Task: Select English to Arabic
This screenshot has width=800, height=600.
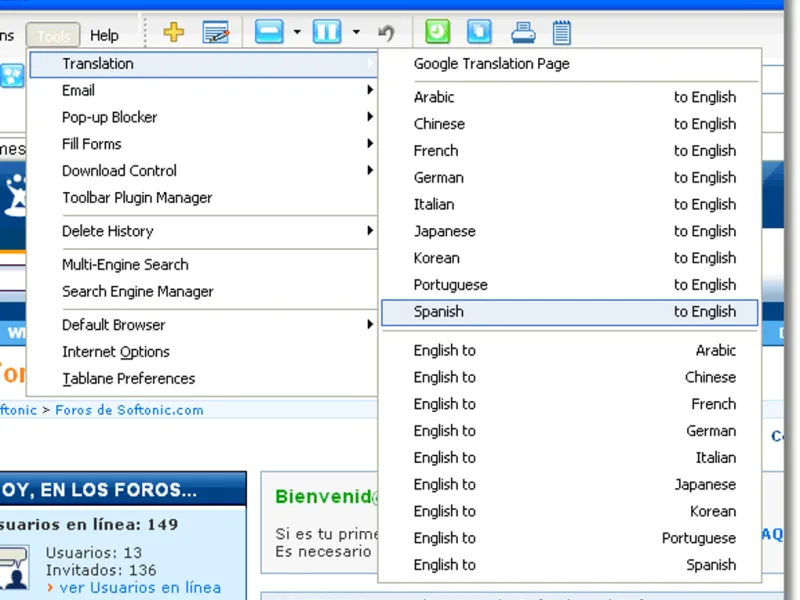Action: coord(569,351)
